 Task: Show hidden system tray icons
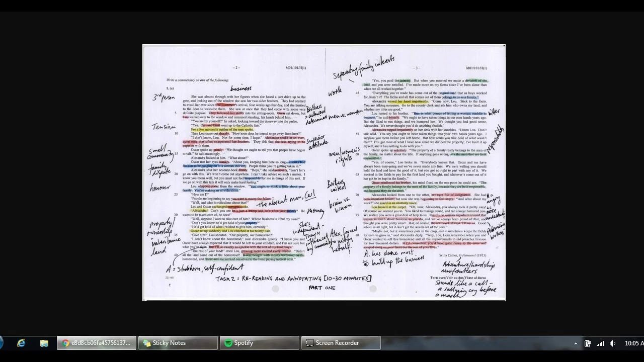(576, 343)
